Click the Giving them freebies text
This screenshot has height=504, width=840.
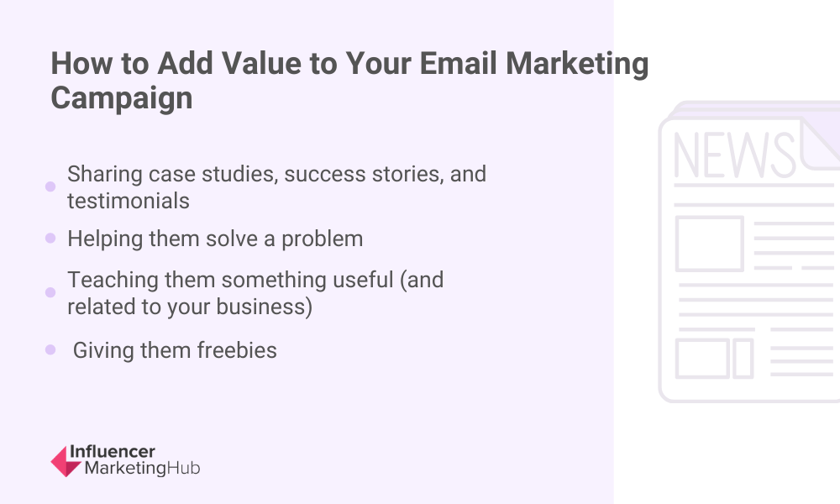175,350
